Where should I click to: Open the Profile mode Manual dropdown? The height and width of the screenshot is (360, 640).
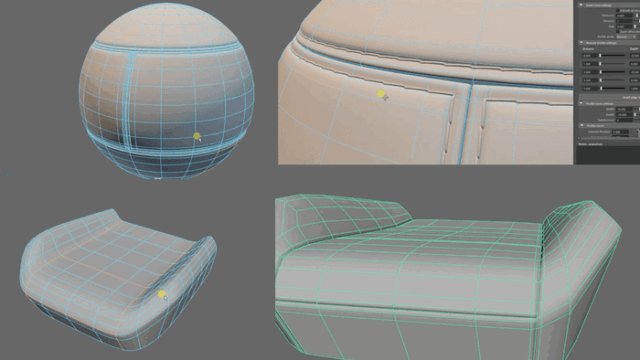(x=626, y=36)
